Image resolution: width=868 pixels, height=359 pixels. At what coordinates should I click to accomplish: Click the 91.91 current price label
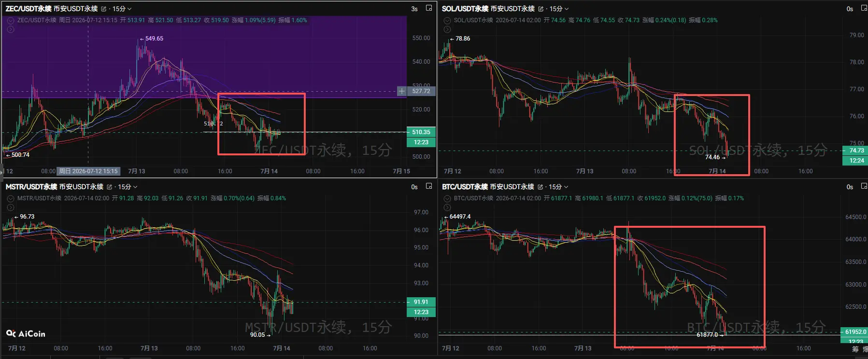point(422,302)
